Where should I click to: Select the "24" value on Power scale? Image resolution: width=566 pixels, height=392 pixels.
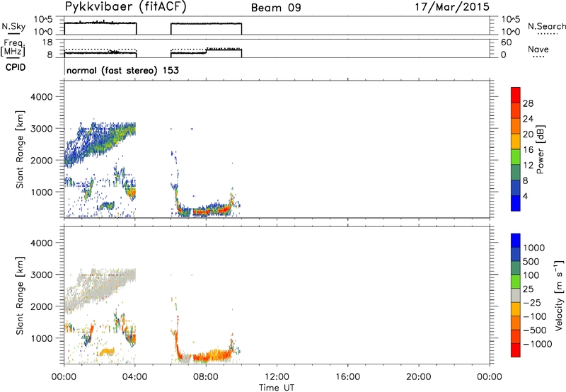[528, 119]
